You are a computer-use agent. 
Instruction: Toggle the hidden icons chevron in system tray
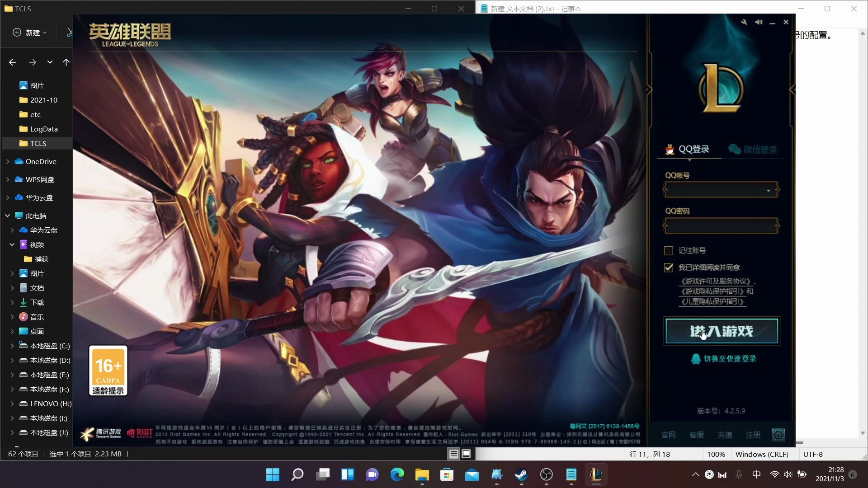[695, 474]
